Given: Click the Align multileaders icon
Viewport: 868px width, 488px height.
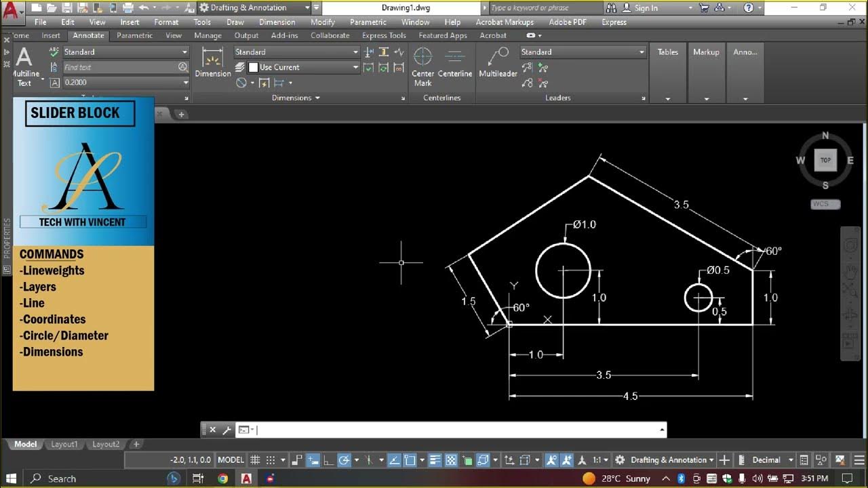Looking at the screenshot, I should pos(528,67).
